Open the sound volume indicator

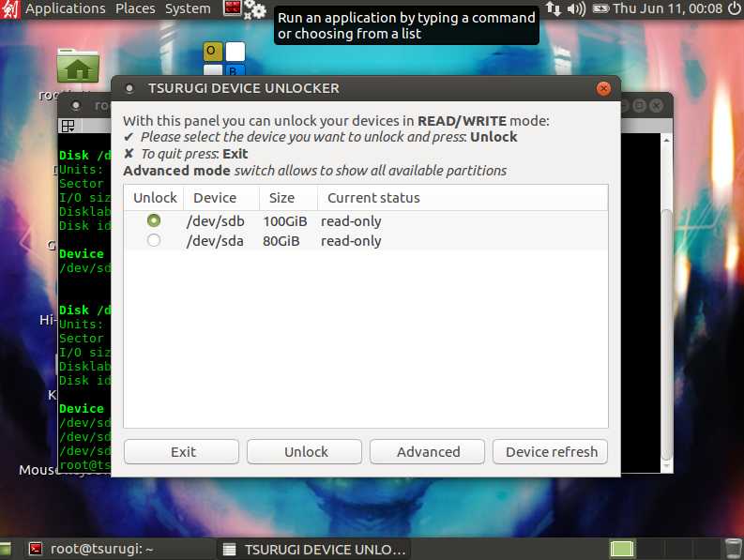(576, 8)
